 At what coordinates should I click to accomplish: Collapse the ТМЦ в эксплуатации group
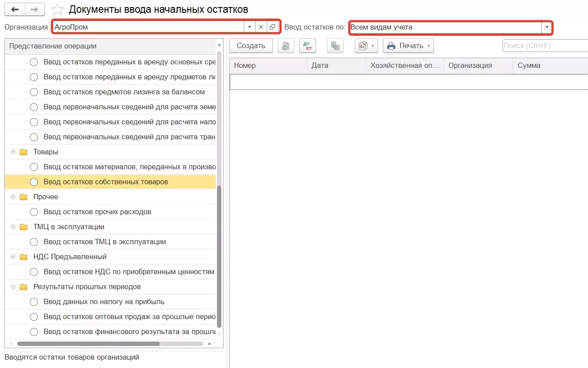click(13, 227)
